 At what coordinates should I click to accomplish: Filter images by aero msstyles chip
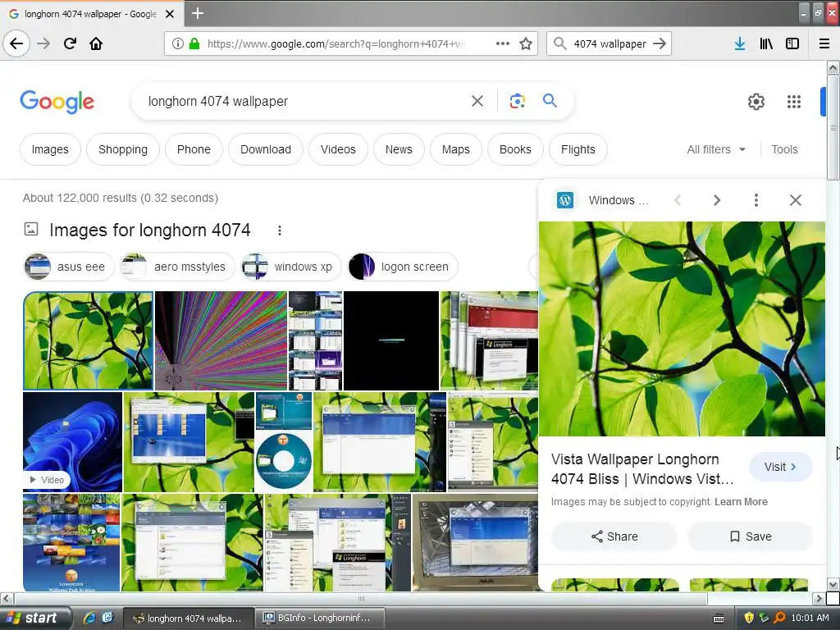pyautogui.click(x=178, y=267)
